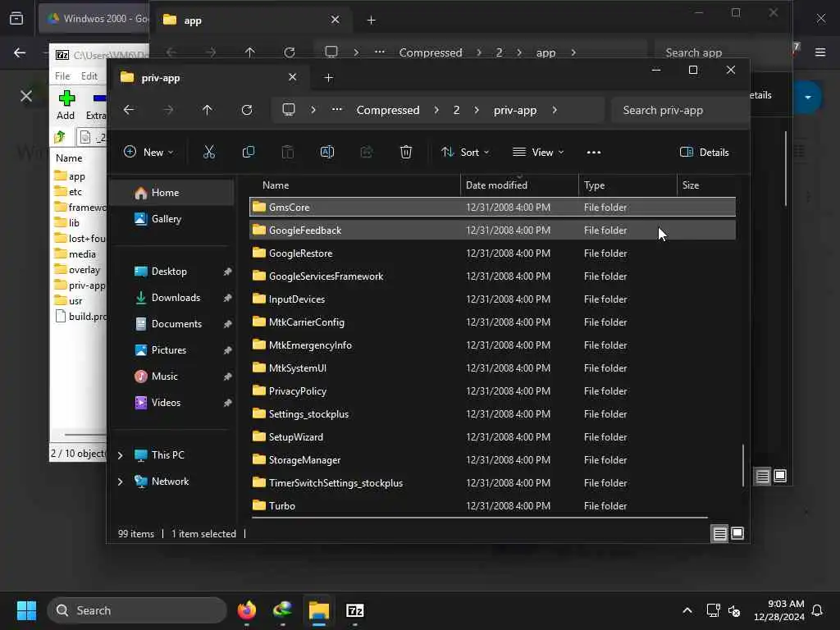This screenshot has height=630, width=840.
Task: Switch to the Windwos 2000 browser tab
Action: click(x=95, y=18)
